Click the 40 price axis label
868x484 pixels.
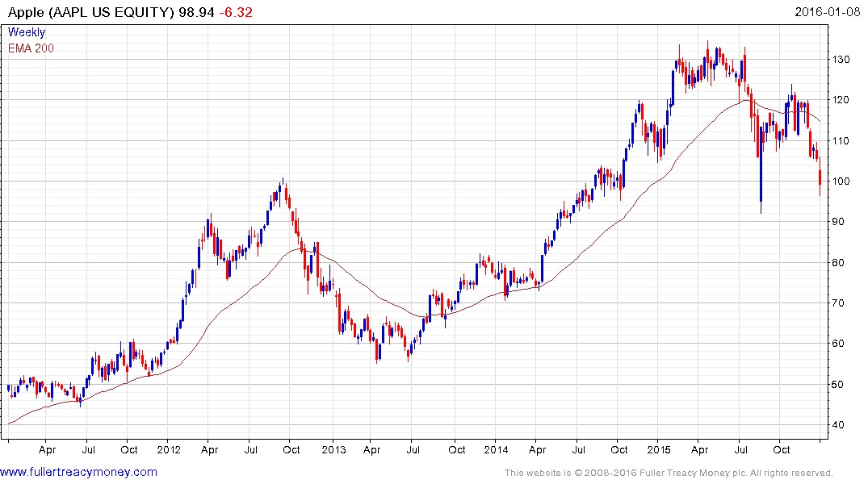tap(841, 425)
